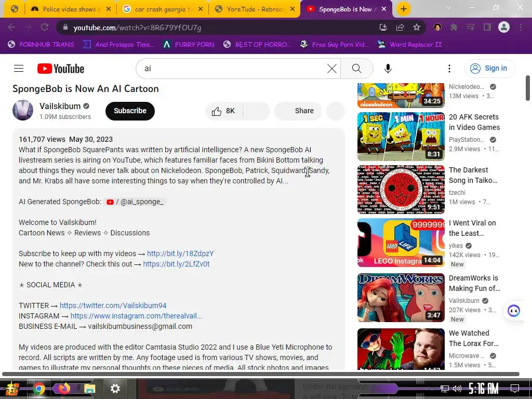Open the tab search chevron dropdown
The height and width of the screenshot is (399, 532).
pyautogui.click(x=448, y=7)
